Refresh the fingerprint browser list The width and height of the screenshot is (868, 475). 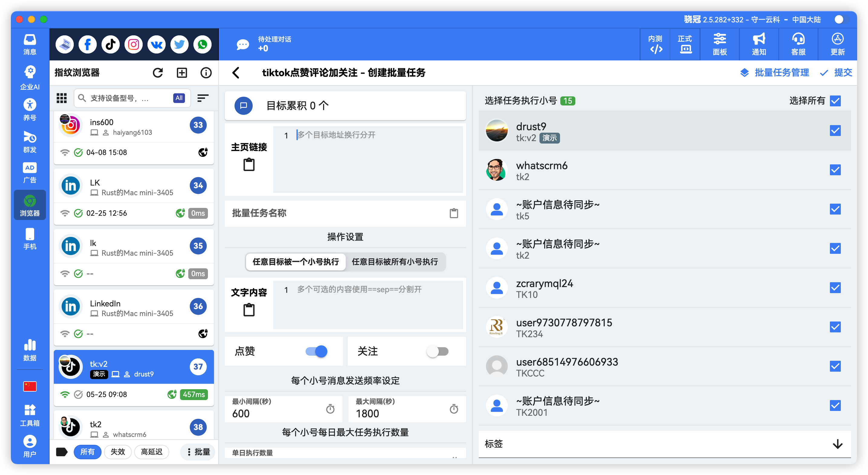[x=158, y=73]
